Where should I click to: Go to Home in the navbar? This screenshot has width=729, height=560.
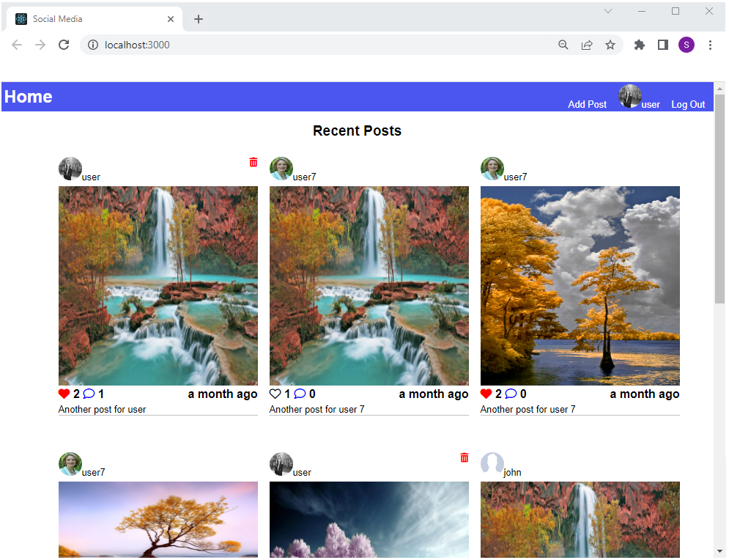(x=29, y=97)
